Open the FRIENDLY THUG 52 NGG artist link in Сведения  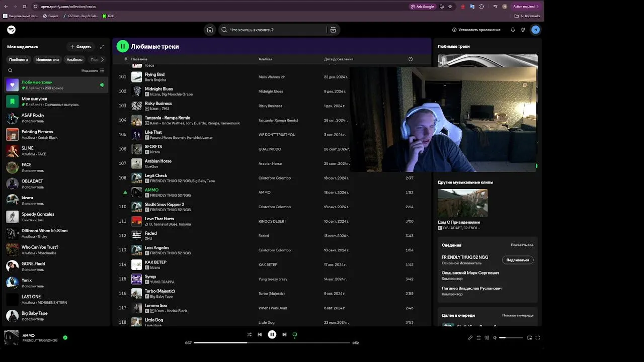(x=465, y=257)
